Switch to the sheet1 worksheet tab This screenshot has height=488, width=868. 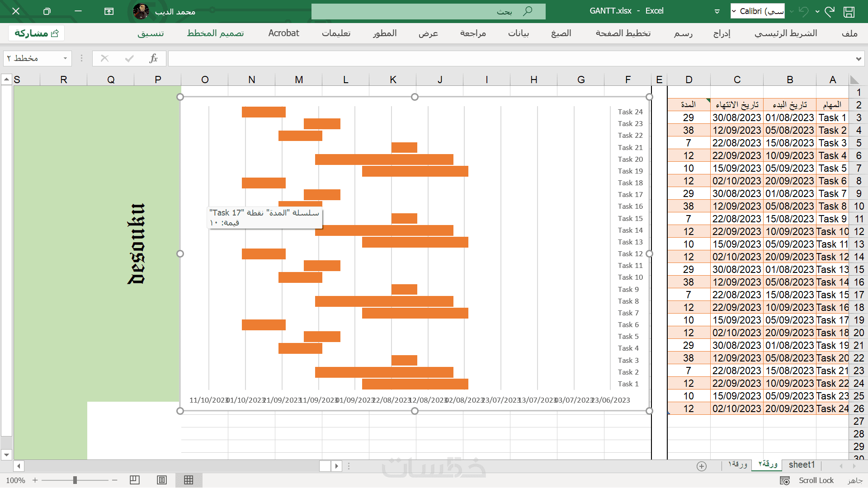click(x=802, y=465)
